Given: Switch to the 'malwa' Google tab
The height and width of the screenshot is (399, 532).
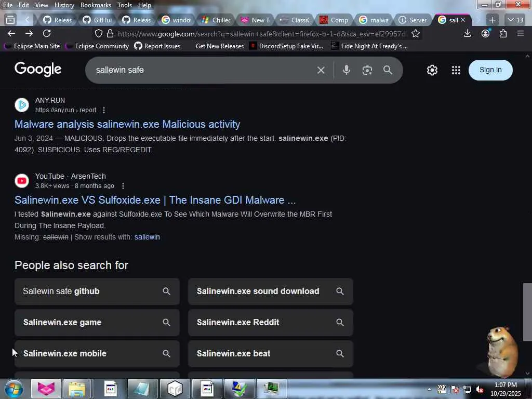Looking at the screenshot, I should [374, 20].
